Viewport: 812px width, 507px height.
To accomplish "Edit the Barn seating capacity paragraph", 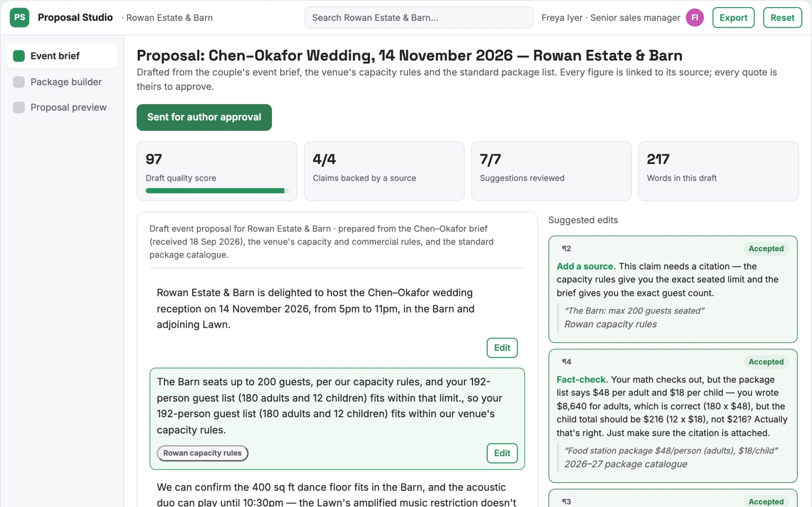I will tap(502, 453).
